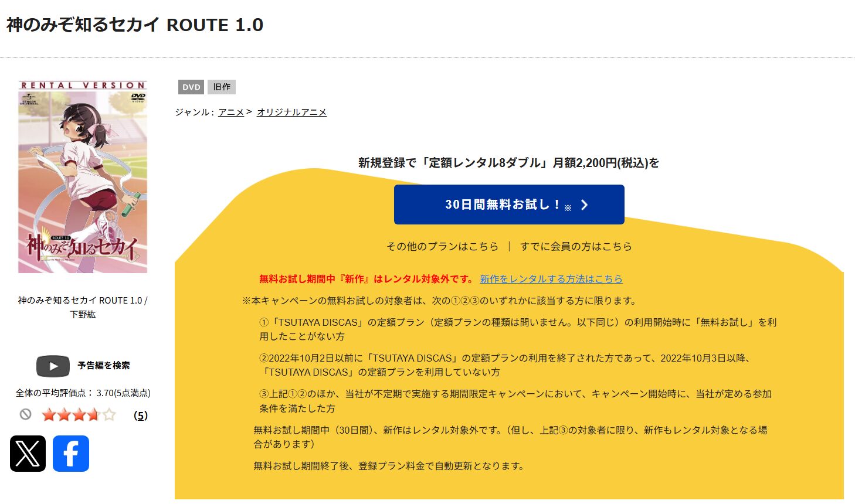The height and width of the screenshot is (504, 855).
Task: Share the page via the Facebook icon
Action: pos(70,453)
